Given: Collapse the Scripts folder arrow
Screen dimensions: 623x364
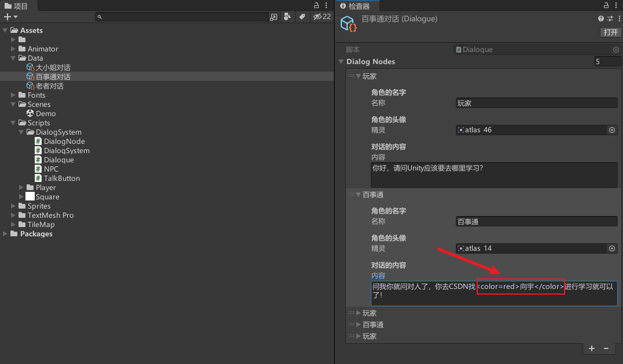Looking at the screenshot, I should pyautogui.click(x=13, y=122).
